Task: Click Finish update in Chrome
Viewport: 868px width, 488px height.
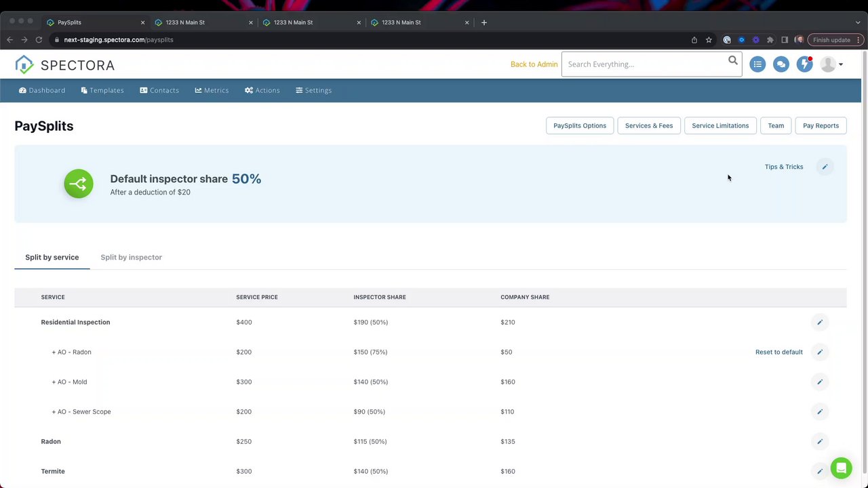Action: tap(831, 40)
